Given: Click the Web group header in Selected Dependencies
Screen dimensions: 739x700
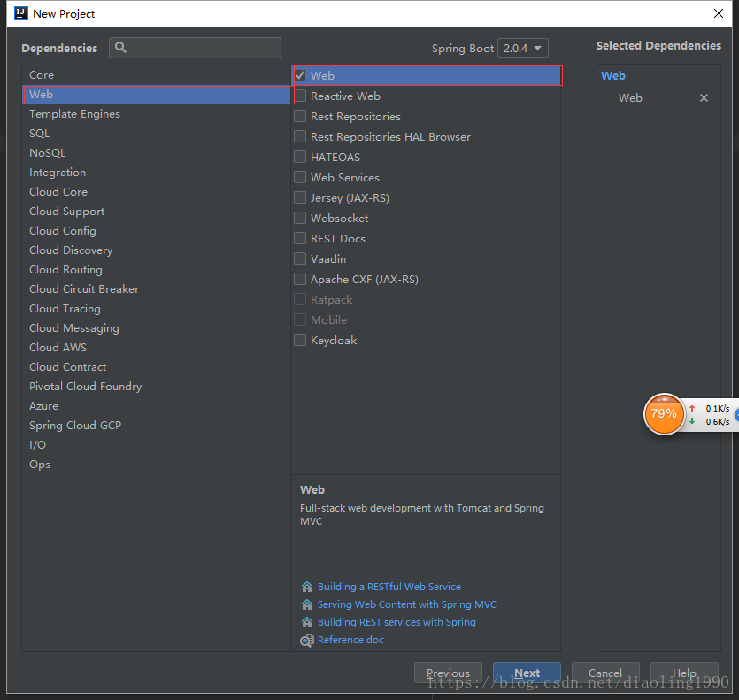Looking at the screenshot, I should [x=613, y=75].
